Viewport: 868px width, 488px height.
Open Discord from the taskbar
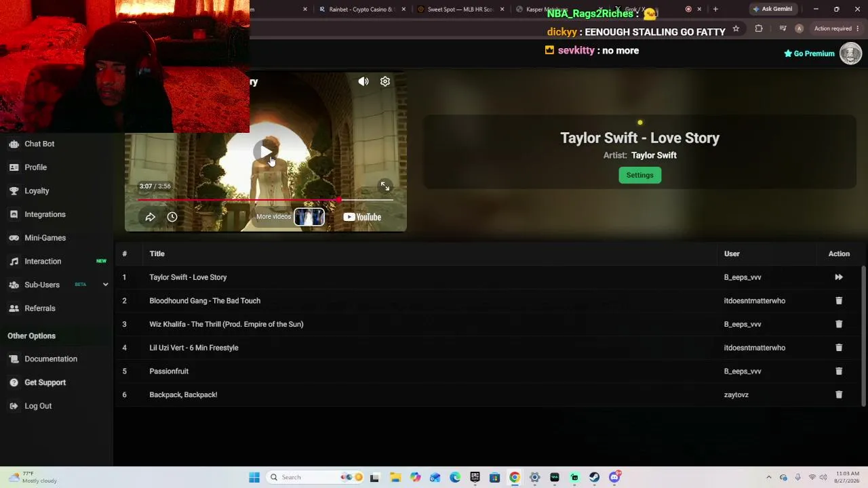tap(614, 477)
